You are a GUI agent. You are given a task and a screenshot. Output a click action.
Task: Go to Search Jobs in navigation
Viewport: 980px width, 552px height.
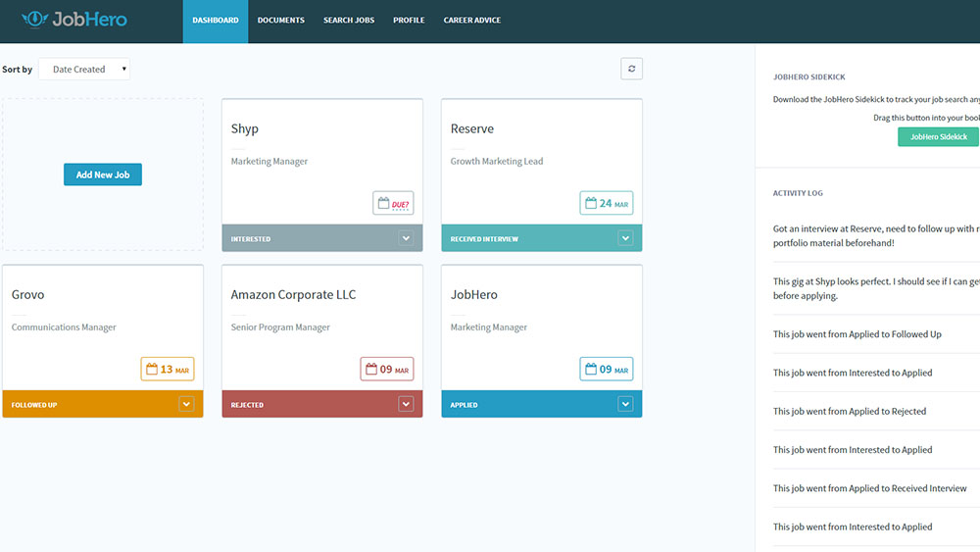point(351,21)
